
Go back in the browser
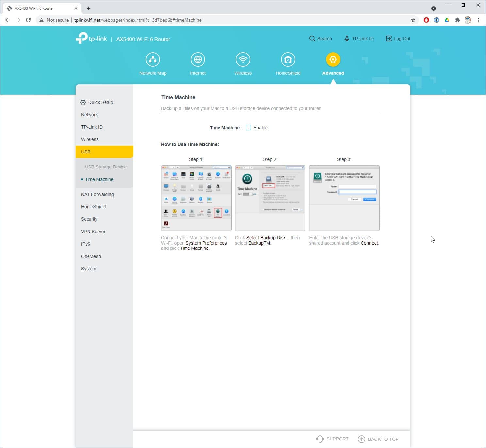[8, 20]
